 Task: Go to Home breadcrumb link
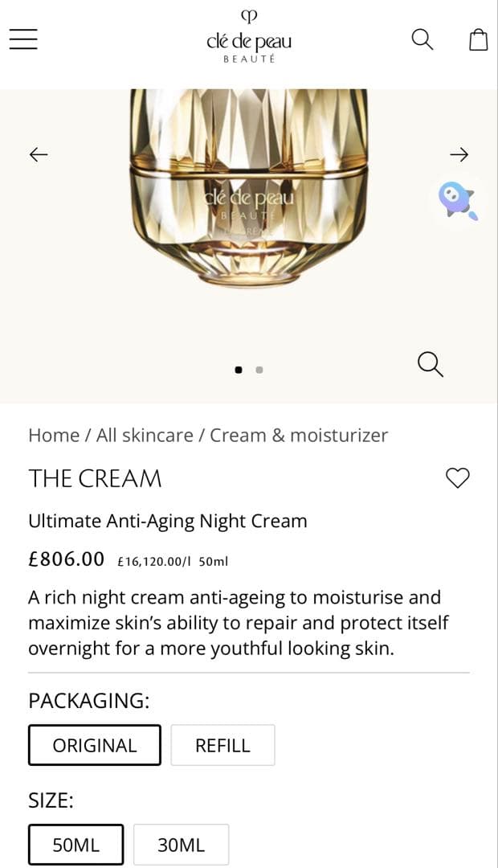point(53,436)
